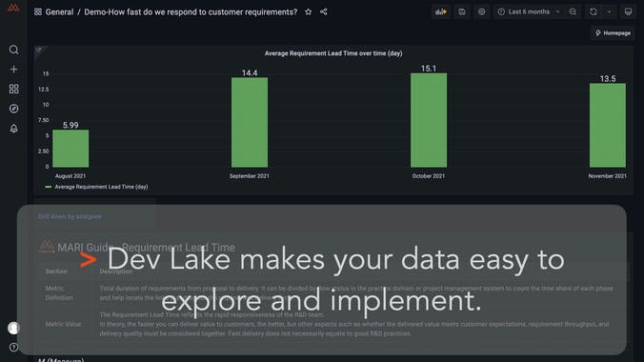This screenshot has width=644, height=362.
Task: Click the 15.1 value label
Action: pyautogui.click(x=429, y=69)
